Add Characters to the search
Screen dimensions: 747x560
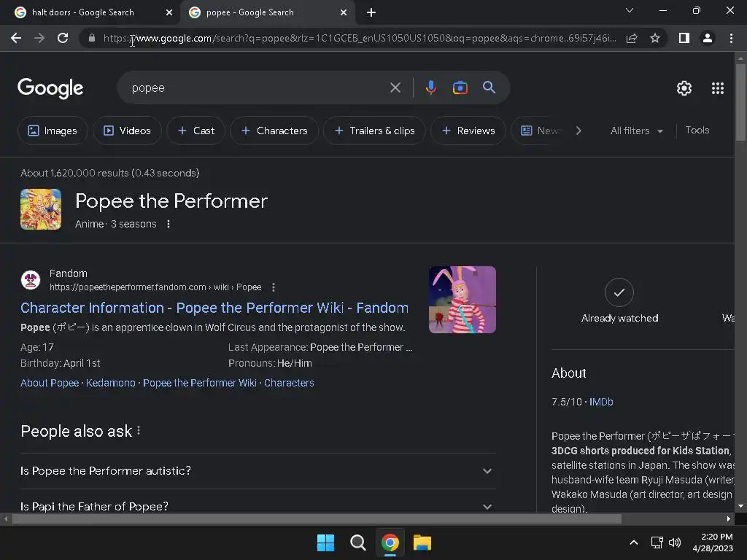(274, 131)
